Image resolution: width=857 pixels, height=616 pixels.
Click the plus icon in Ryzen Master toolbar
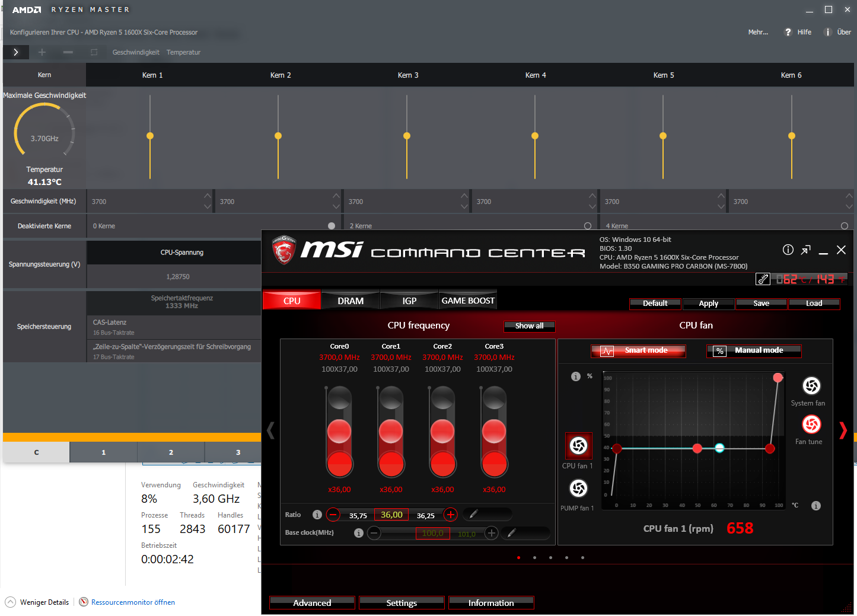[42, 52]
